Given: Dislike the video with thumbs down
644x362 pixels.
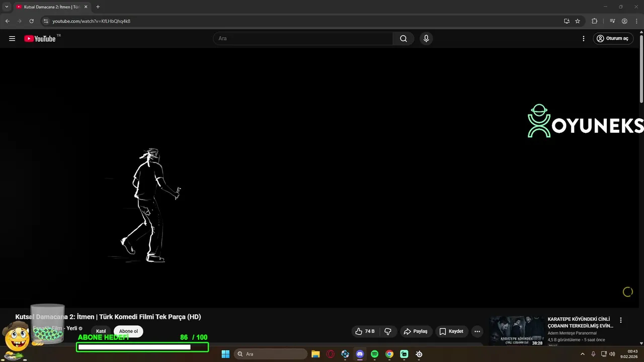Looking at the screenshot, I should click(388, 331).
